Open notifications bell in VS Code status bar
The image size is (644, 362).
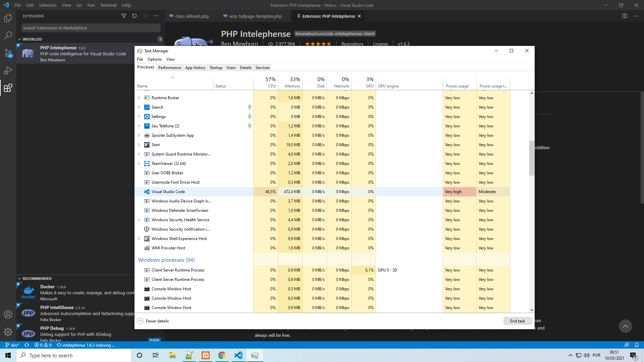(637, 345)
